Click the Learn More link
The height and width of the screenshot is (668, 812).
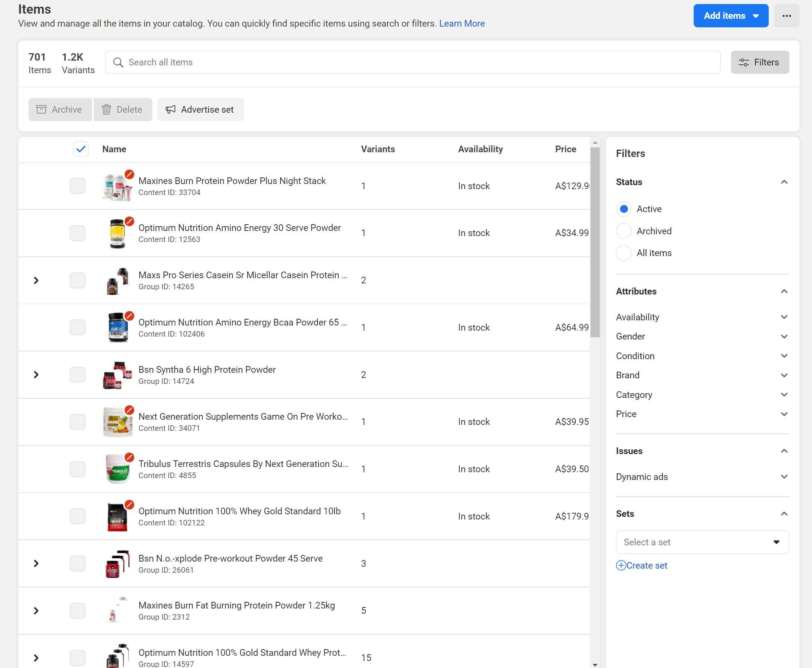pos(462,24)
